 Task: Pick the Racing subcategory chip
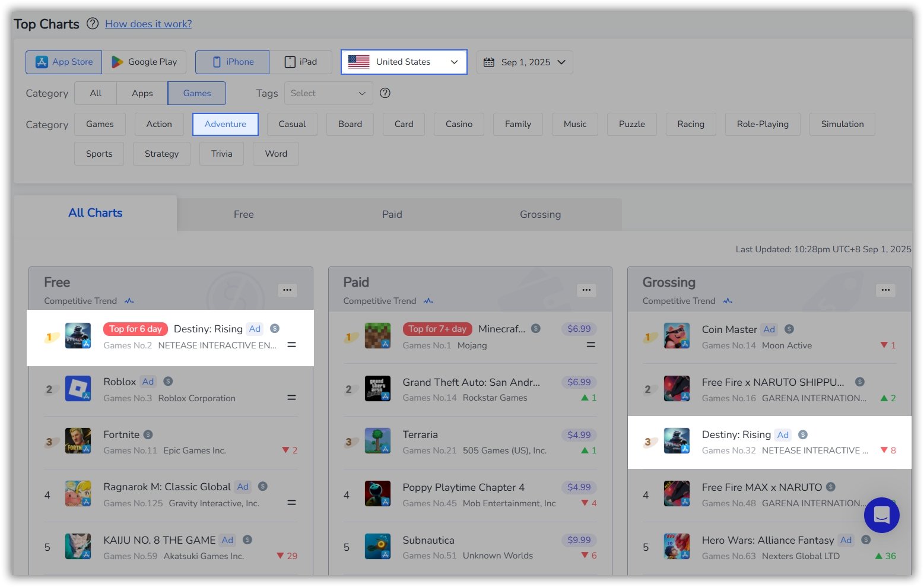tap(691, 124)
